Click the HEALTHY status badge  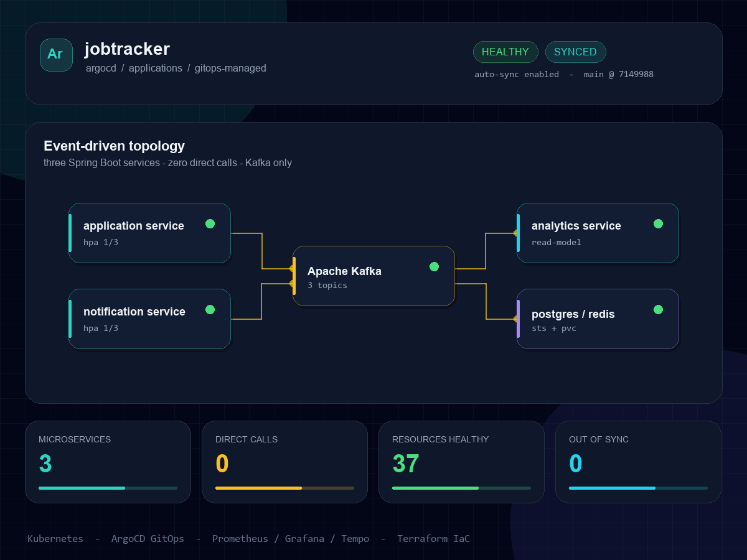tap(505, 52)
